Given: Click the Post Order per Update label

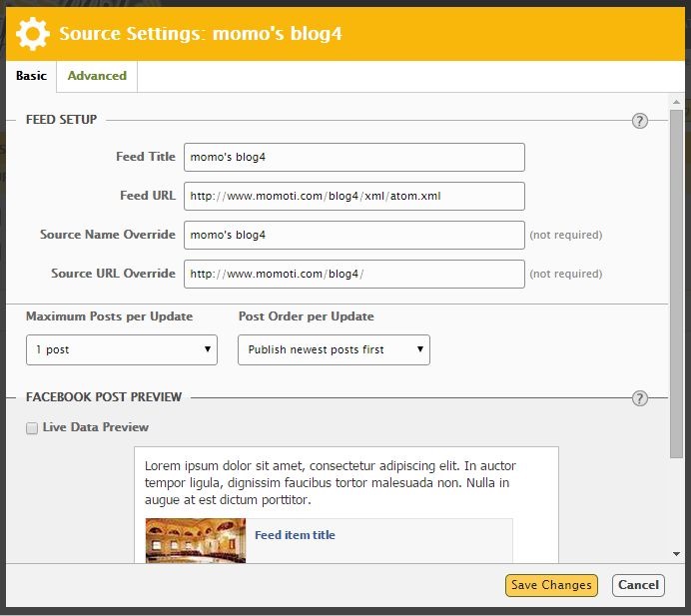Looking at the screenshot, I should (307, 316).
